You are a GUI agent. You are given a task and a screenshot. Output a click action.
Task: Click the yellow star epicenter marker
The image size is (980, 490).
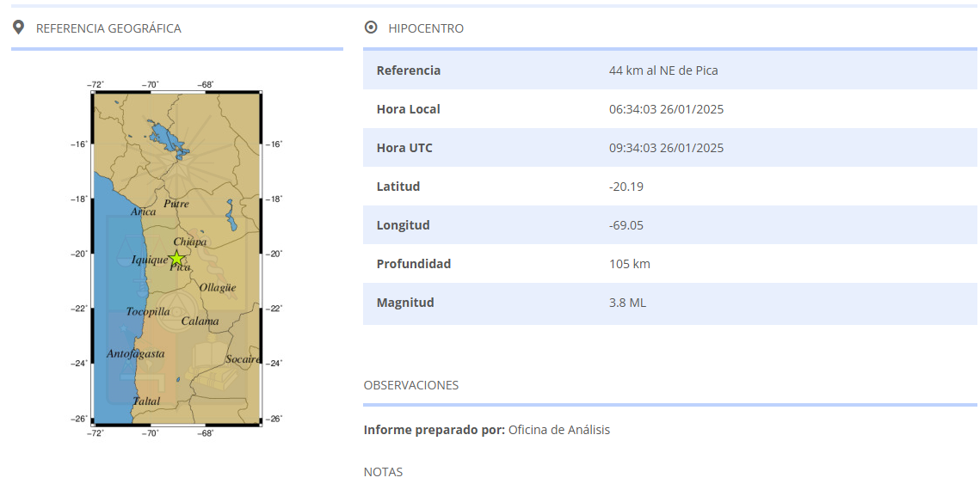click(176, 258)
